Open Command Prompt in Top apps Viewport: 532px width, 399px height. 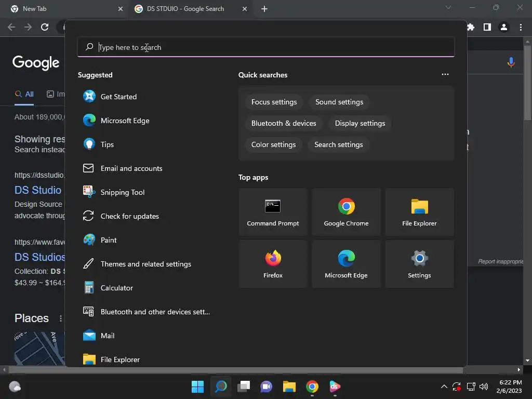(x=273, y=212)
